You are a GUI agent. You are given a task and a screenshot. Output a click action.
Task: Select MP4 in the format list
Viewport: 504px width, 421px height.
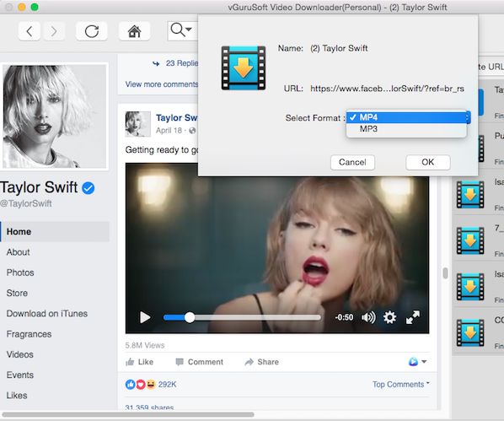point(406,117)
